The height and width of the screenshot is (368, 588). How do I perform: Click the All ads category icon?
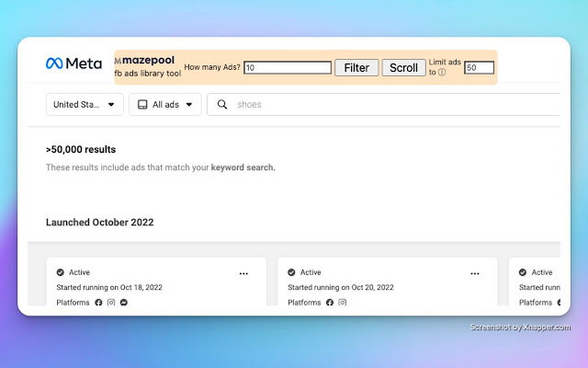point(142,104)
